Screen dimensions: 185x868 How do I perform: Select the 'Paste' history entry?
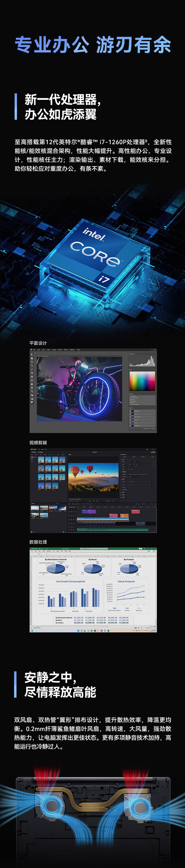pos(142,403)
